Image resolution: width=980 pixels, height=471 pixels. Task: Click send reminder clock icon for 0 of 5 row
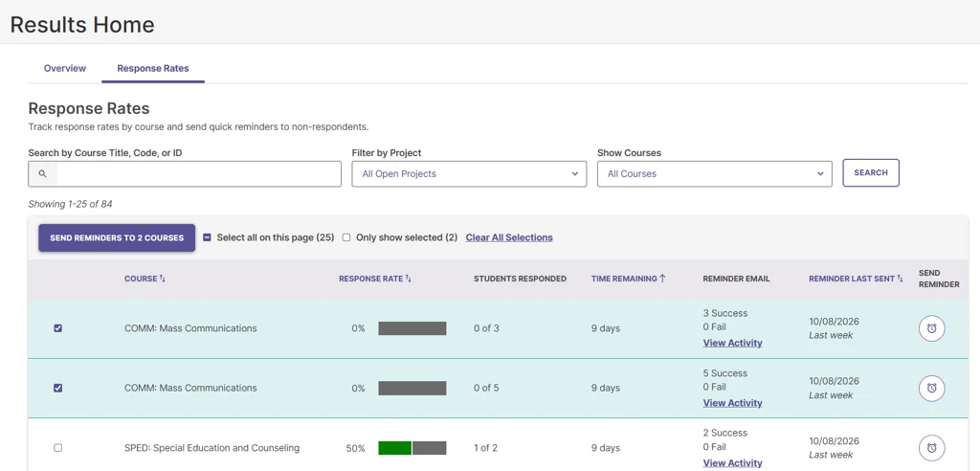point(931,389)
